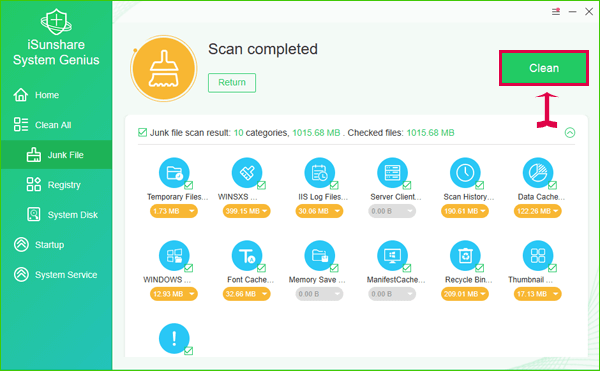
Task: Select Junk File in the sidebar
Action: 56,155
